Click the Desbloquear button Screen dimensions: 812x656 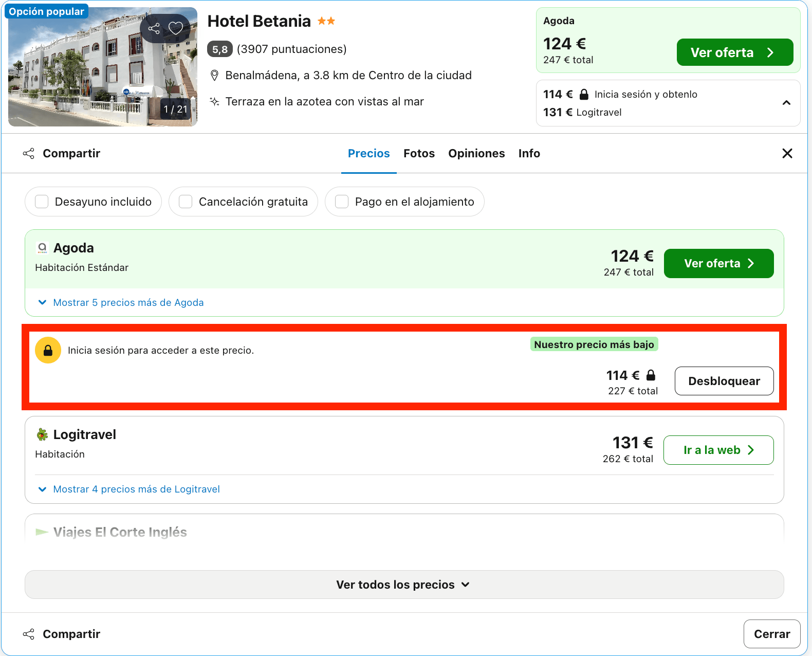click(x=724, y=381)
